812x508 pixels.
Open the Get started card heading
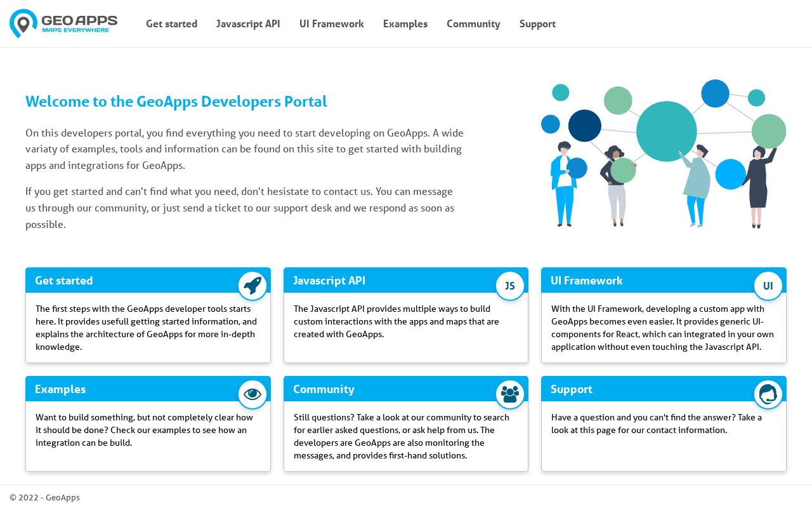coord(64,281)
